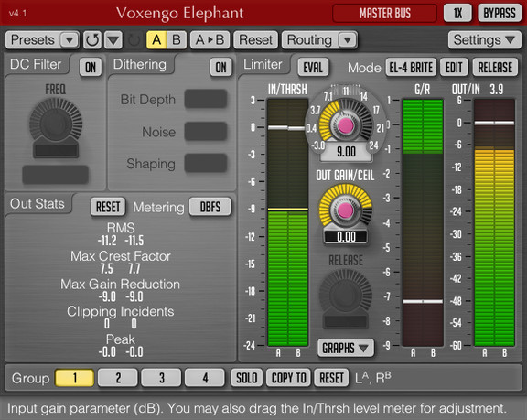Image resolution: width=527 pixels, height=420 pixels.
Task: Switch to state B
Action: (176, 40)
